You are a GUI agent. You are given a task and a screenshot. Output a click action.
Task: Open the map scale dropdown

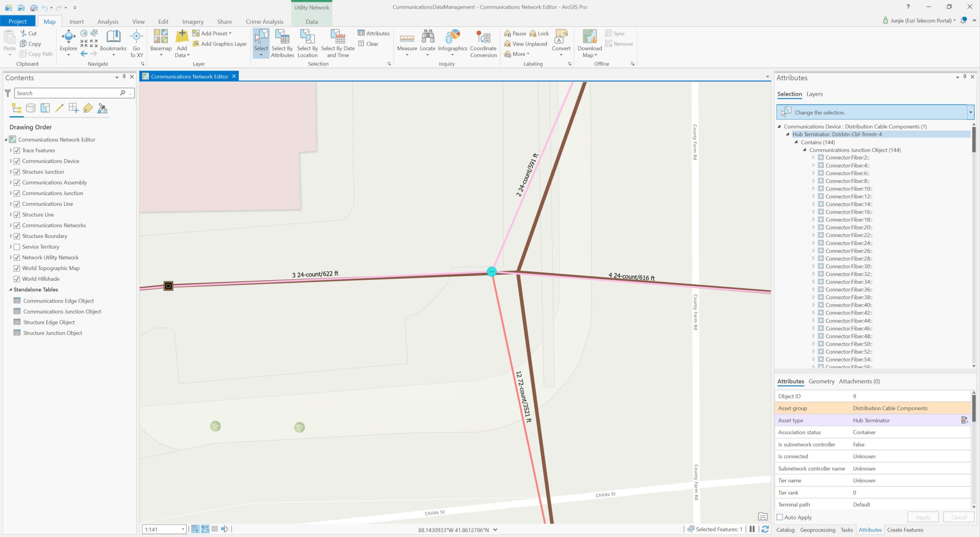183,529
